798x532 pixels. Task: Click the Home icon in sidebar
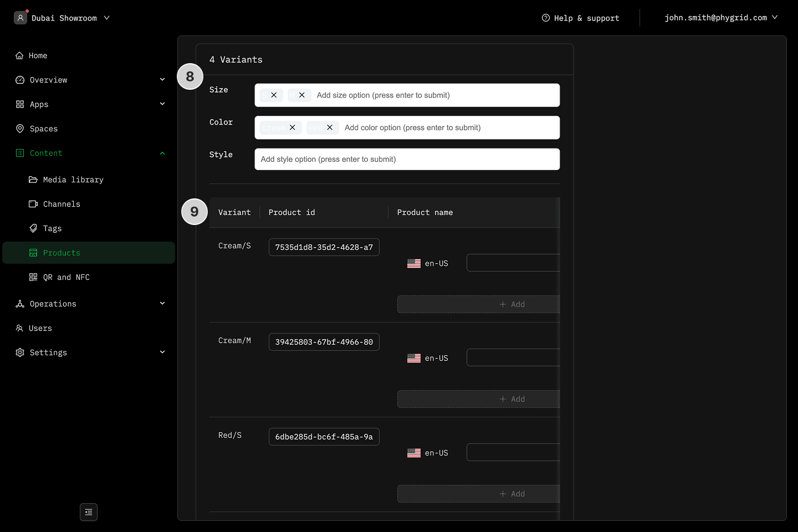click(x=20, y=55)
